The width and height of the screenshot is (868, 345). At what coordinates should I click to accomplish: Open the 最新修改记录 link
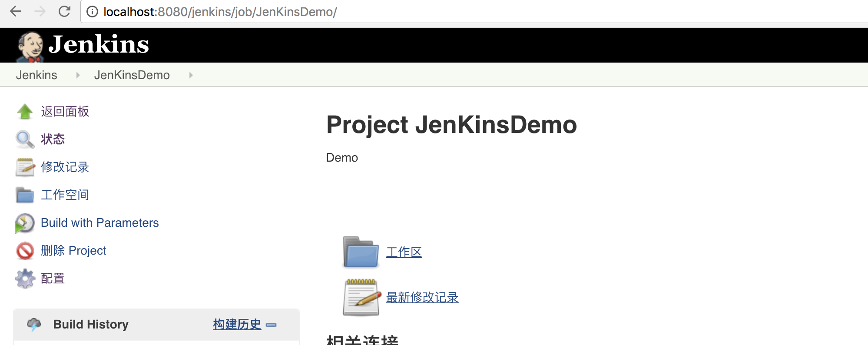(x=422, y=298)
